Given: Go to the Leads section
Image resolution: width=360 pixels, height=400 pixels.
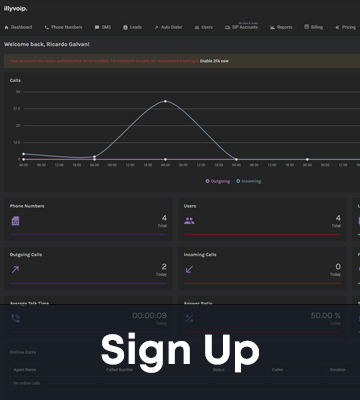Looking at the screenshot, I should click(x=132, y=27).
